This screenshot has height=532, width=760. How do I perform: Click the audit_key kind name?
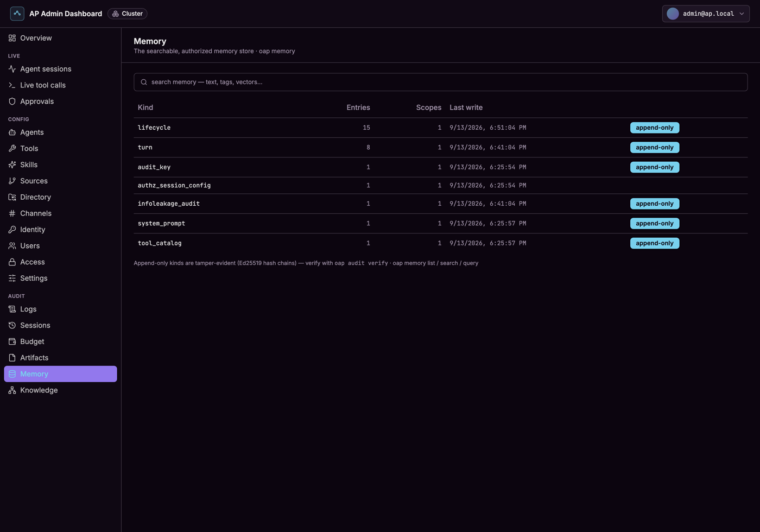(154, 167)
